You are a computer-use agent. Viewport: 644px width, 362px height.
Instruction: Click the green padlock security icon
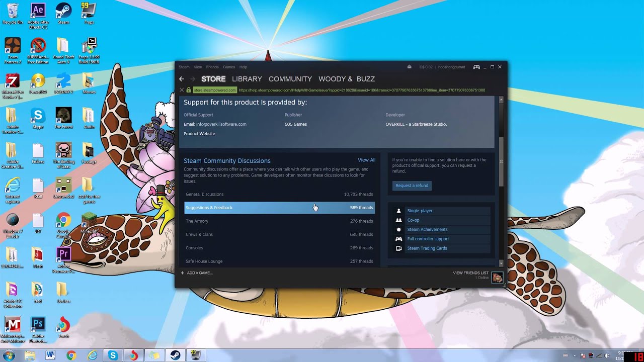tap(189, 90)
